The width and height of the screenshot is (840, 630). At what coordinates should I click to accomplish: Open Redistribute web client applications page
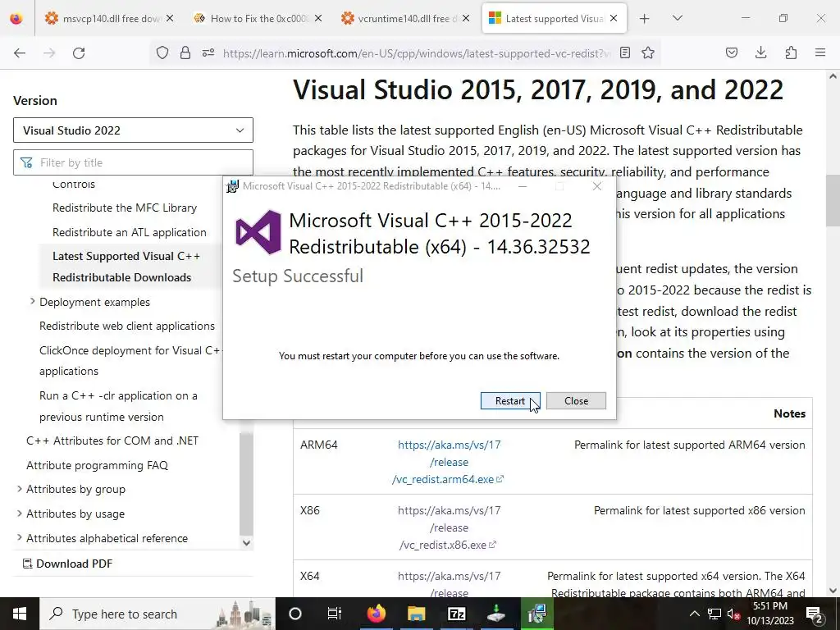(127, 326)
